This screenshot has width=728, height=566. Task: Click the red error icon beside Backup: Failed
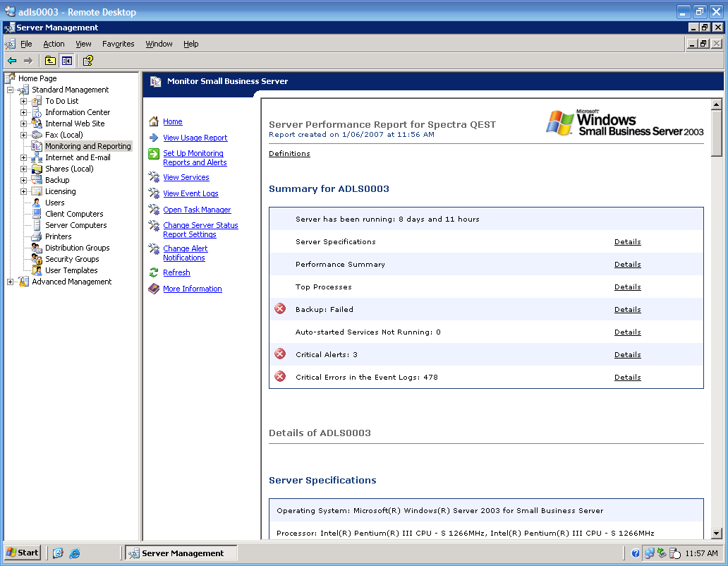click(280, 309)
